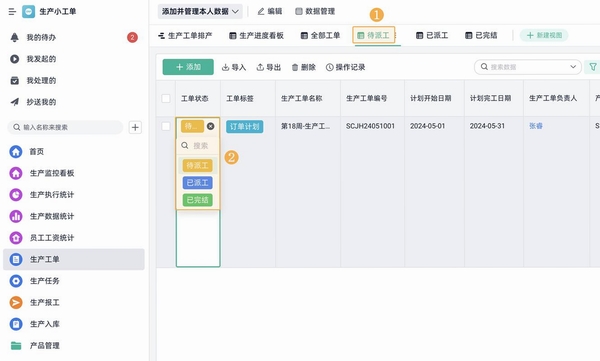
Task: Click date cell 2024-05-01
Action: (x=428, y=126)
